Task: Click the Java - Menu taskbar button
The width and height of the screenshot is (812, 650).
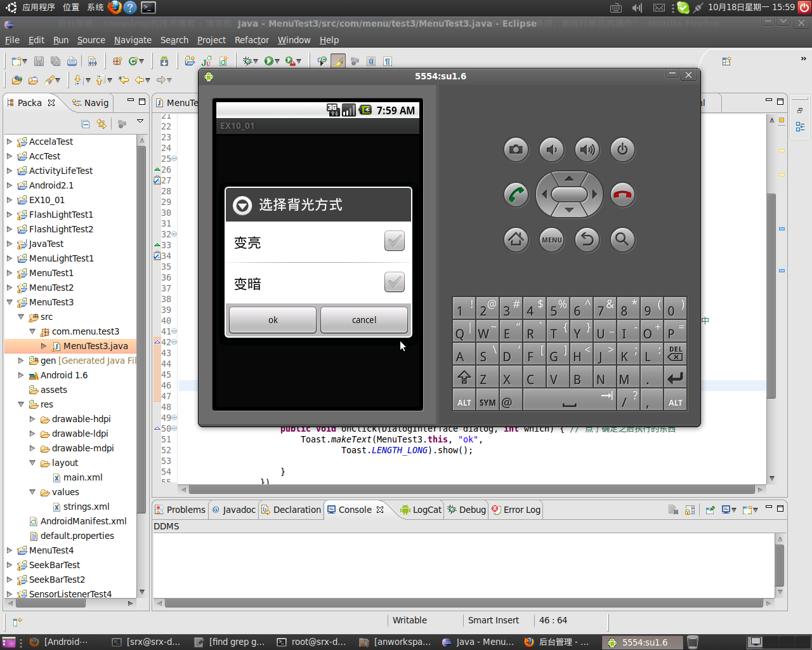Action: tap(478, 642)
